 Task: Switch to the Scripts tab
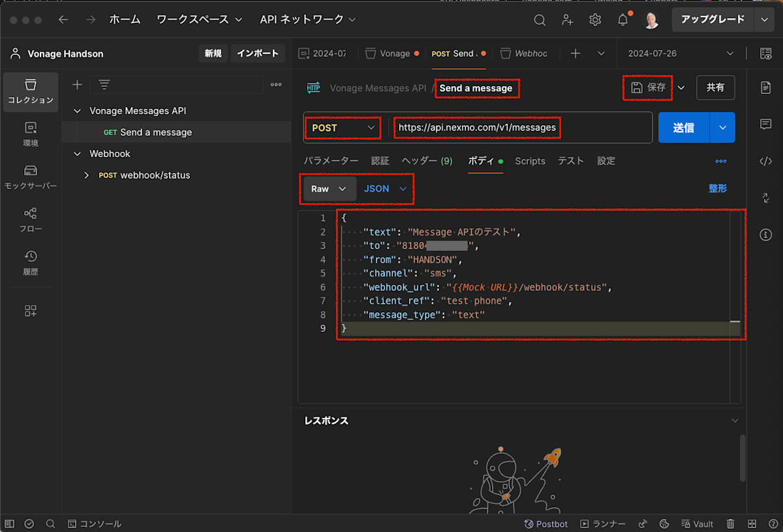pos(530,161)
